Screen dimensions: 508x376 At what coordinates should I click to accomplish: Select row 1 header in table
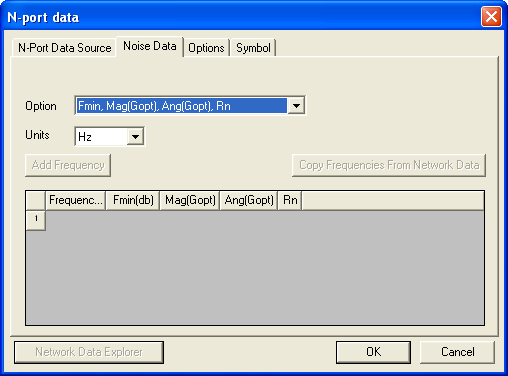36,220
